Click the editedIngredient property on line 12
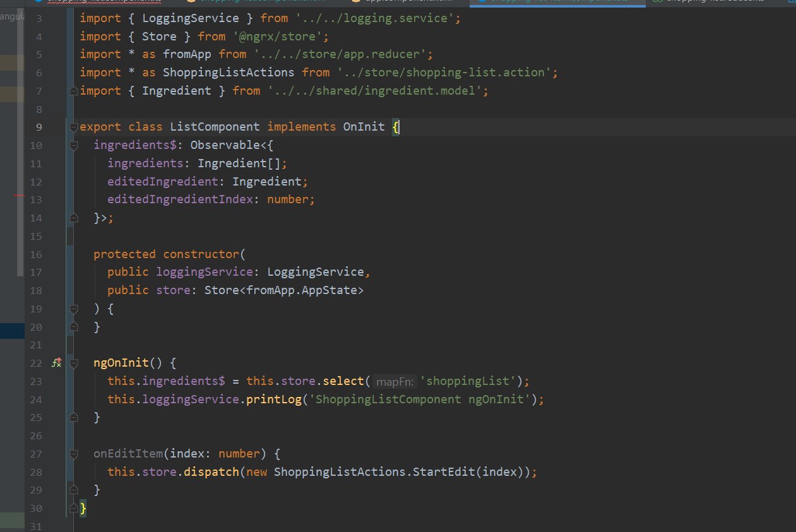 tap(163, 182)
